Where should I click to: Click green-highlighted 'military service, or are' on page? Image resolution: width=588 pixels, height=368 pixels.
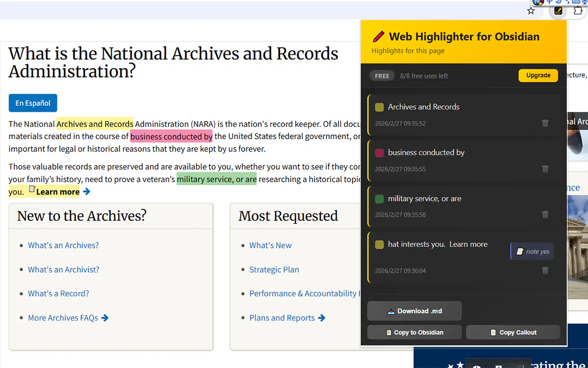point(217,179)
